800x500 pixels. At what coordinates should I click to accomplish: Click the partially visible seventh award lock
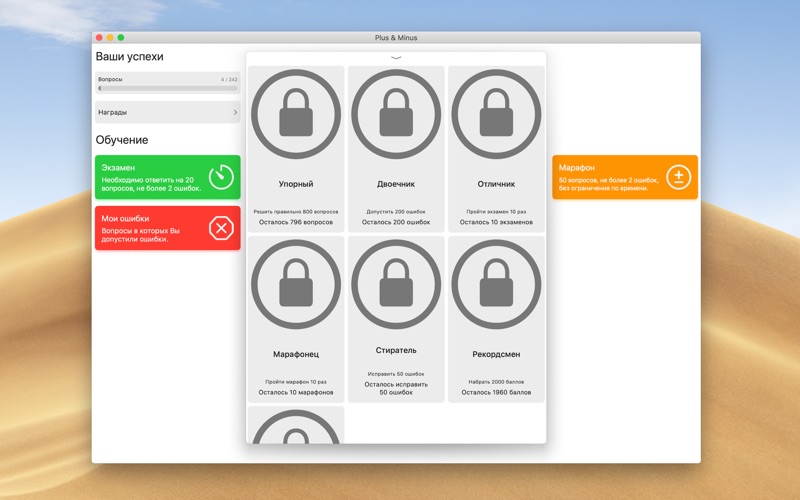point(296,427)
